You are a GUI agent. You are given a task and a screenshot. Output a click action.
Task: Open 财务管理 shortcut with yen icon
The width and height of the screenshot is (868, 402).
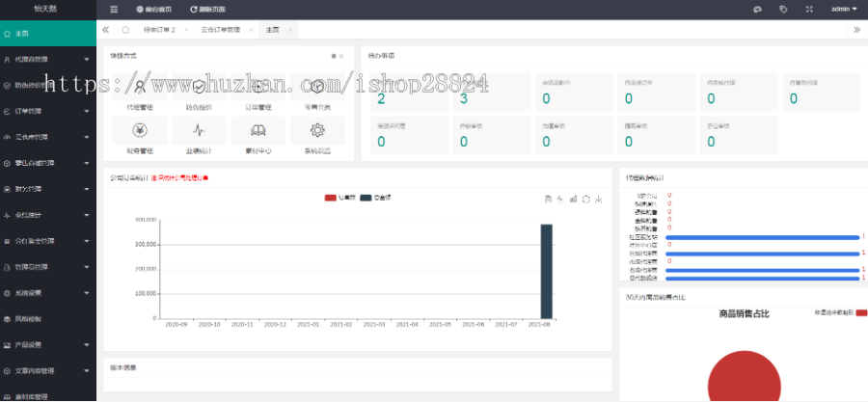pyautogui.click(x=140, y=130)
